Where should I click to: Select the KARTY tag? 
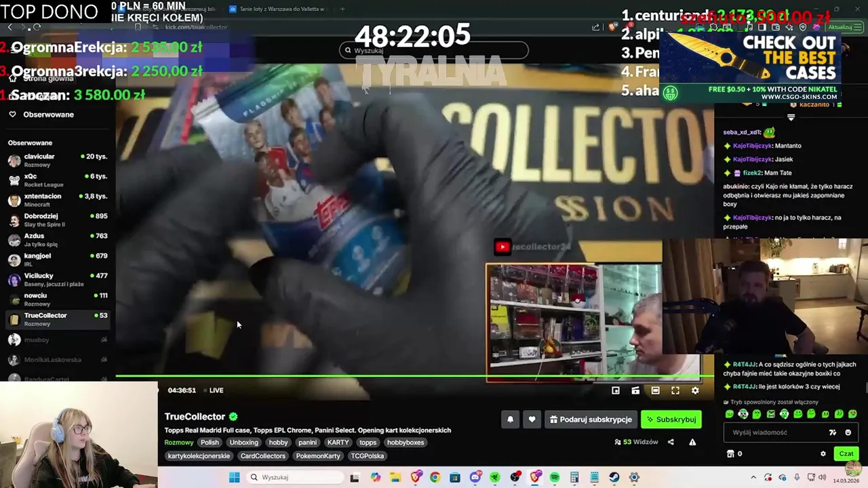338,443
